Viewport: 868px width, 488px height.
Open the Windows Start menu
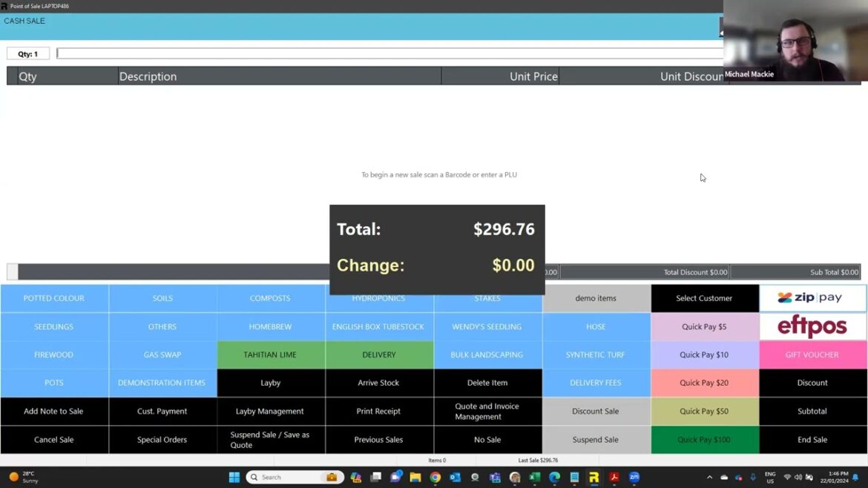234,477
